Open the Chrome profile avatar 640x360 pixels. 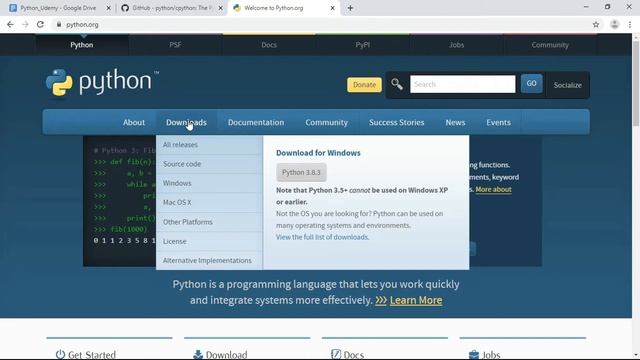pyautogui.click(x=614, y=24)
